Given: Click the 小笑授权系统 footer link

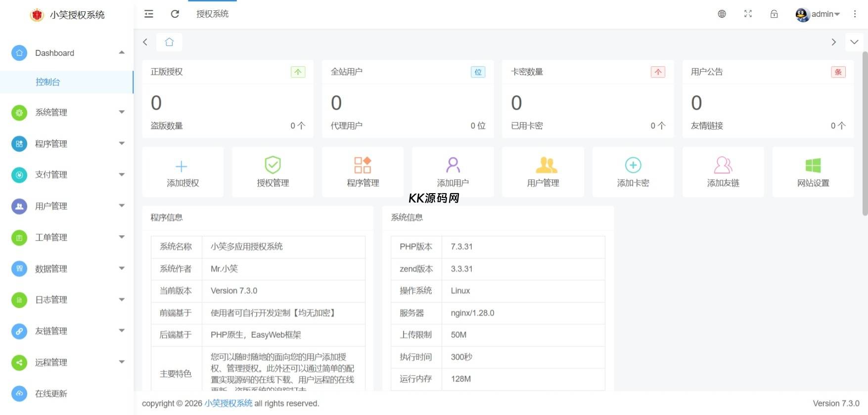Looking at the screenshot, I should [x=228, y=403].
